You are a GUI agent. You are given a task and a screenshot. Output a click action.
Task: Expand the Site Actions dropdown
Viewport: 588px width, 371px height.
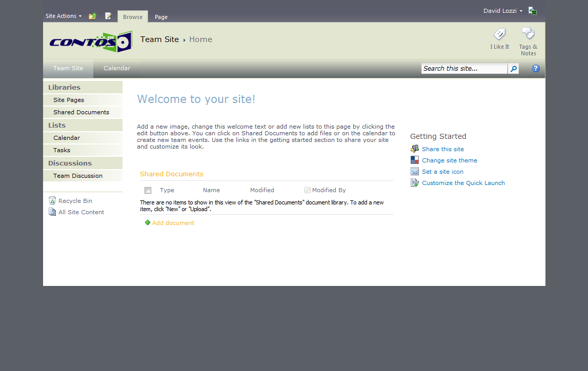click(x=64, y=16)
